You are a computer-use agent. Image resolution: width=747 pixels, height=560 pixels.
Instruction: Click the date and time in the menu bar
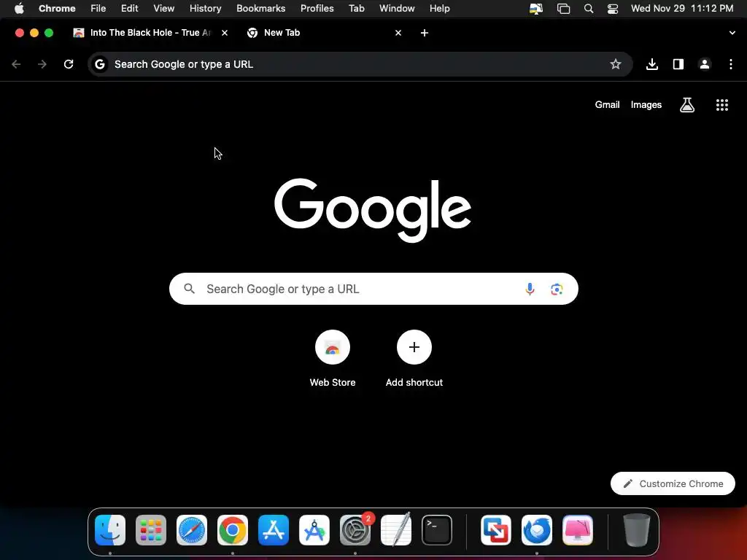(682, 9)
